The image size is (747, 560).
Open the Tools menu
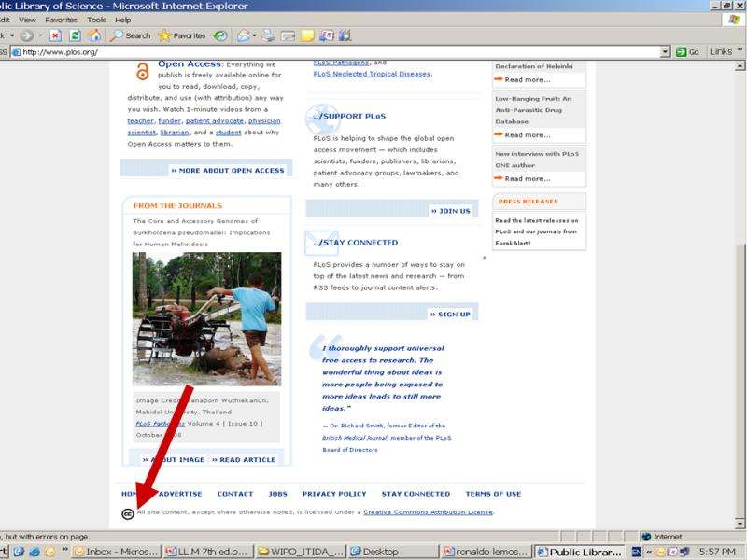96,20
